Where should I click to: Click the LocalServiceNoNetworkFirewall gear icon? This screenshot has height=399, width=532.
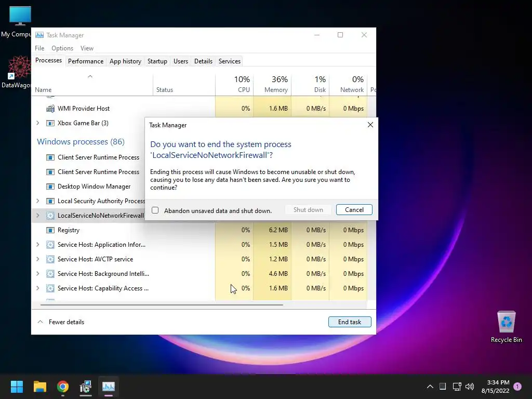(x=50, y=216)
